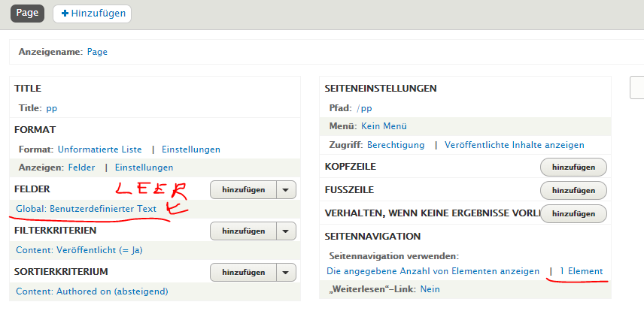Image resolution: width=644 pixels, height=320 pixels.
Task: Edit the path link '/pp'
Action: click(364, 108)
